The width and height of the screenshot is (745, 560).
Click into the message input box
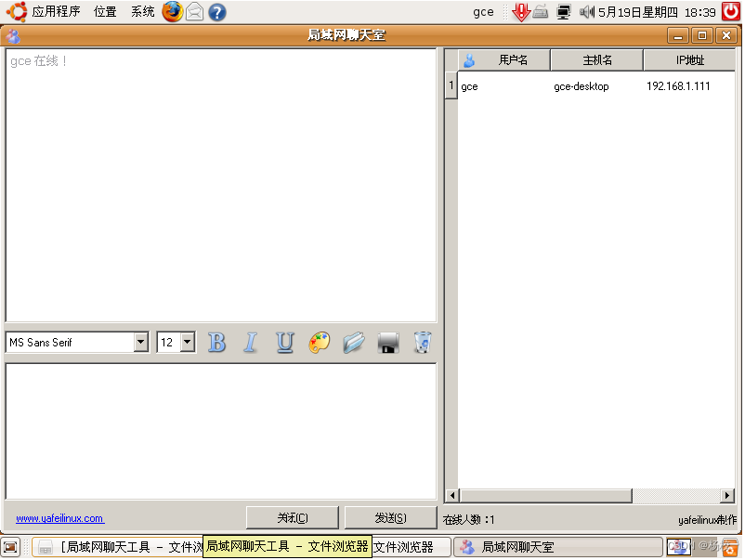[221, 431]
